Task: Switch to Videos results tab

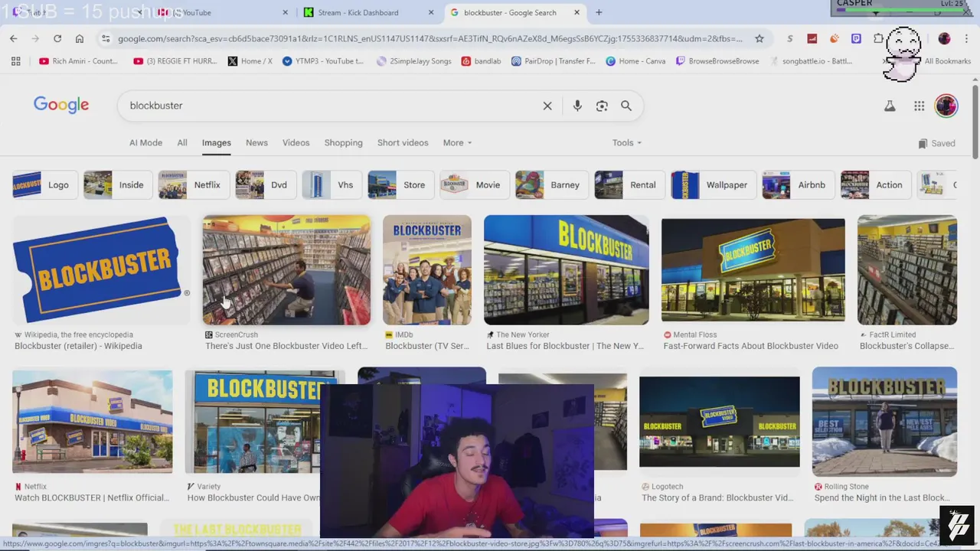Action: 296,143
